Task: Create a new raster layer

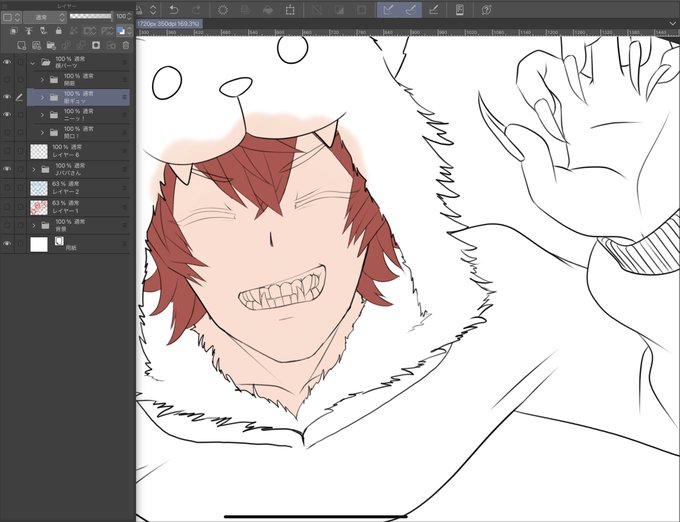Action: [21, 45]
